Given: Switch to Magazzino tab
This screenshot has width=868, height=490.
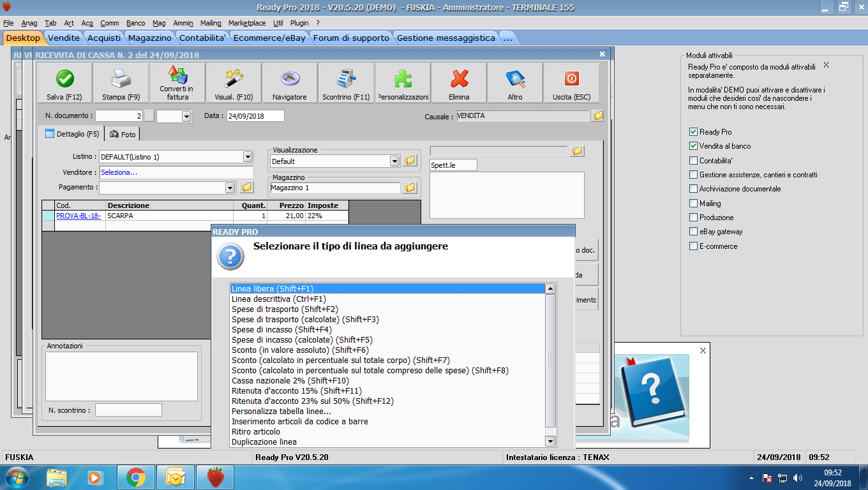Looking at the screenshot, I should [x=150, y=38].
